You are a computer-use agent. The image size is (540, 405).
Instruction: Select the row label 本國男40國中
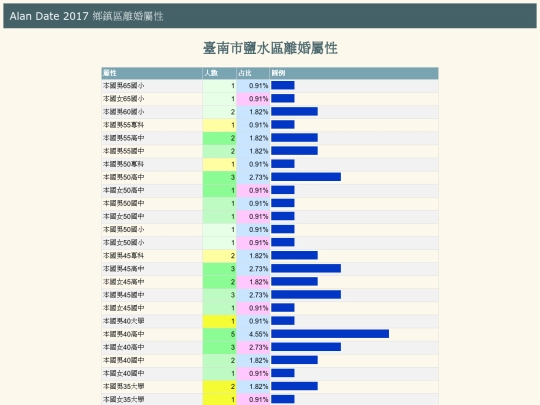(x=124, y=361)
